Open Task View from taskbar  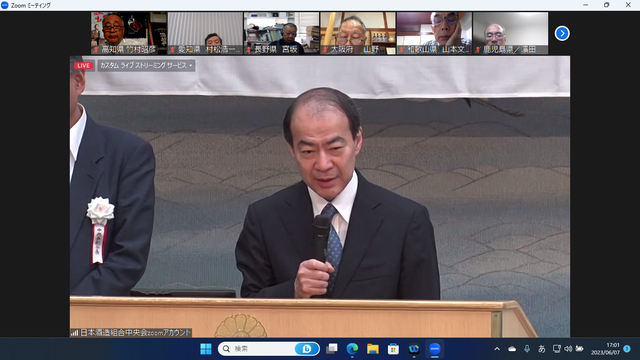332,349
